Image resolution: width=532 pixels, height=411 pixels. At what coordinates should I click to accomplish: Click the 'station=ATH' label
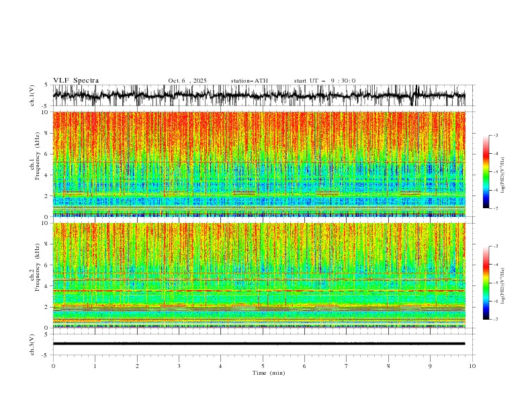pos(249,81)
